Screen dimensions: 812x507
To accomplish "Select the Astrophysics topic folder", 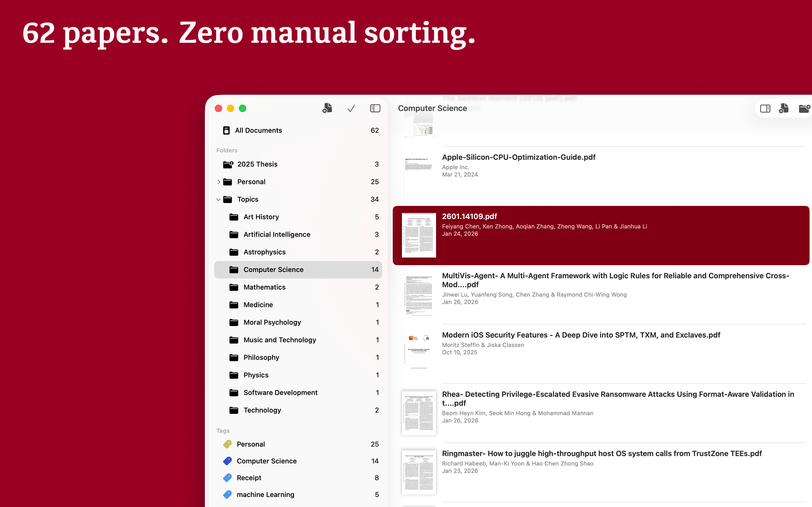I will 265,252.
